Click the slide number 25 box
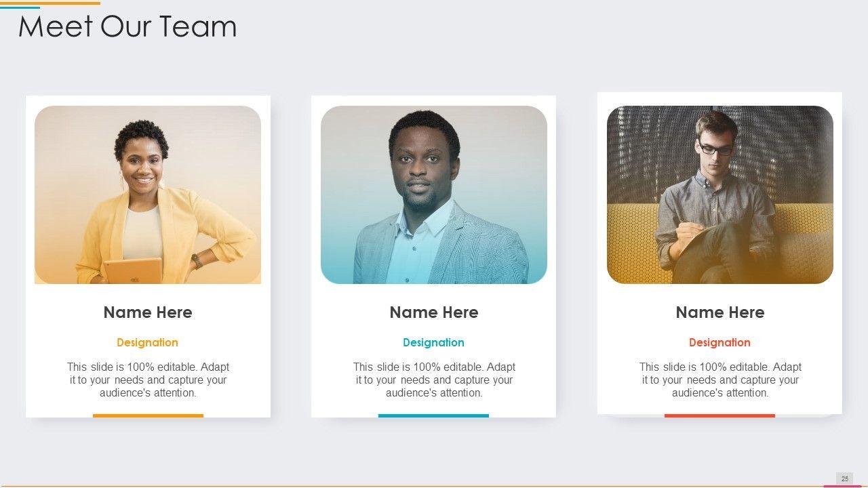 coord(844,479)
